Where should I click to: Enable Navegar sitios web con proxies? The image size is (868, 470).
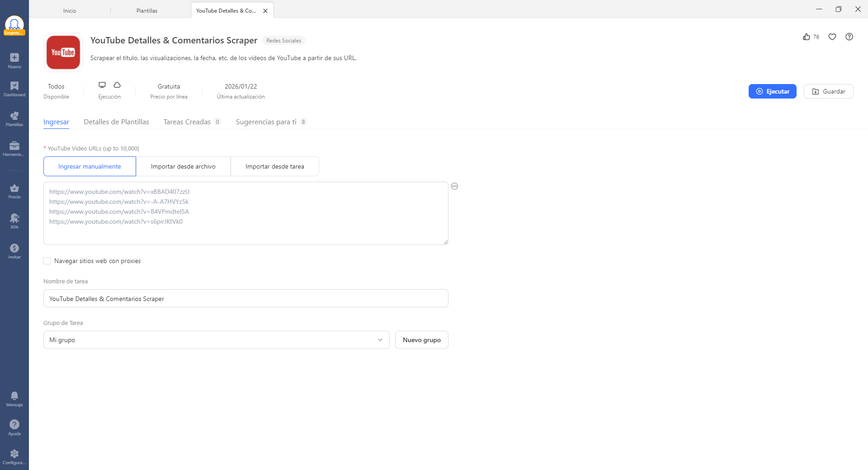tap(47, 261)
